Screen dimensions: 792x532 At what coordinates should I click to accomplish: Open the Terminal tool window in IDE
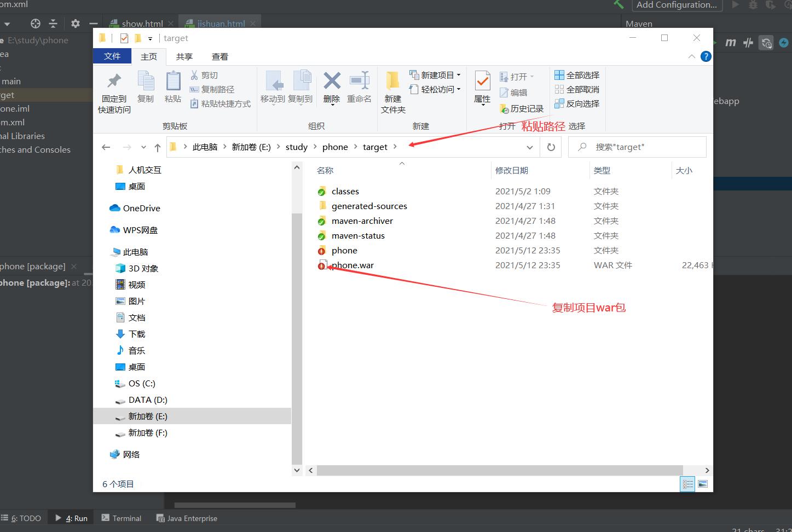pyautogui.click(x=122, y=518)
